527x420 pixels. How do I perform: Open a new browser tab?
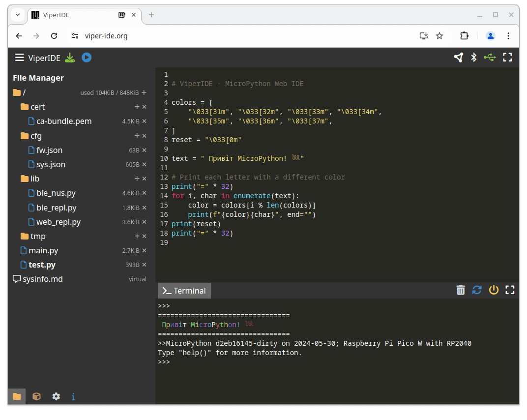coord(151,15)
